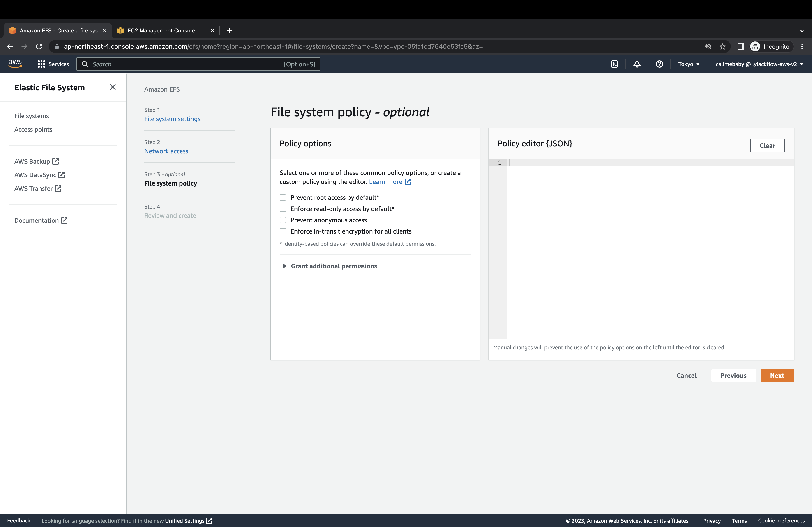Viewport: 812px width, 527px height.
Task: Go to Access points in sidebar
Action: click(x=33, y=130)
